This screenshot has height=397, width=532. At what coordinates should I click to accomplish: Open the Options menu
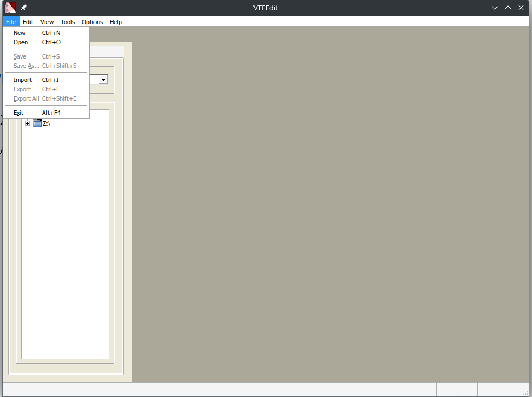(92, 22)
